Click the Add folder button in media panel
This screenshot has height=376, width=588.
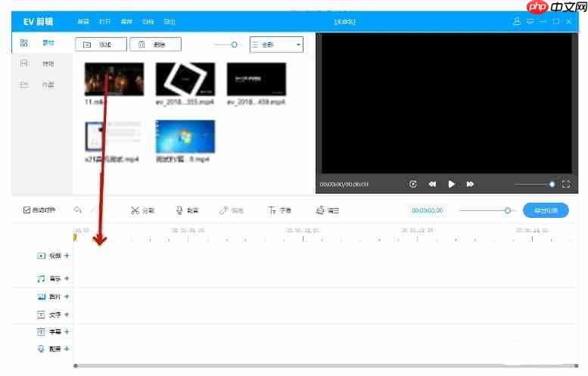pyautogui.click(x=101, y=45)
